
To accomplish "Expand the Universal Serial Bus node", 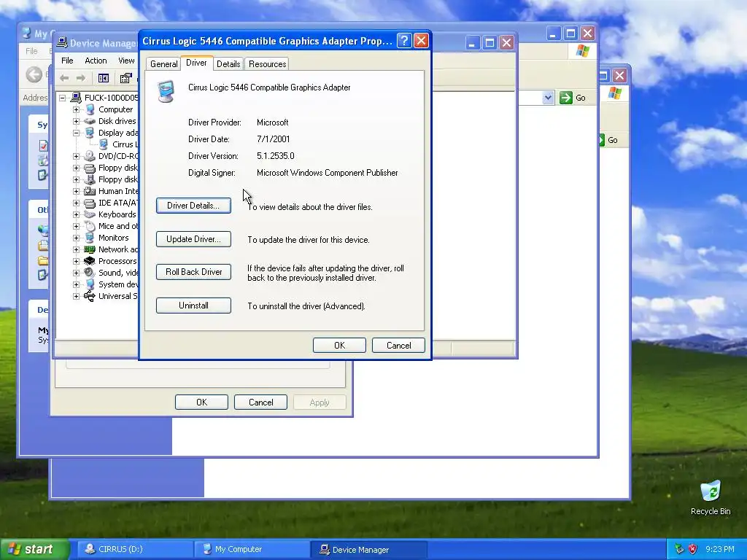I will tap(76, 296).
